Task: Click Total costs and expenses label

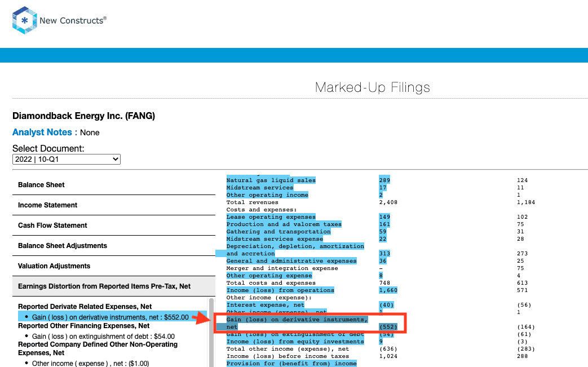Action: [x=271, y=283]
